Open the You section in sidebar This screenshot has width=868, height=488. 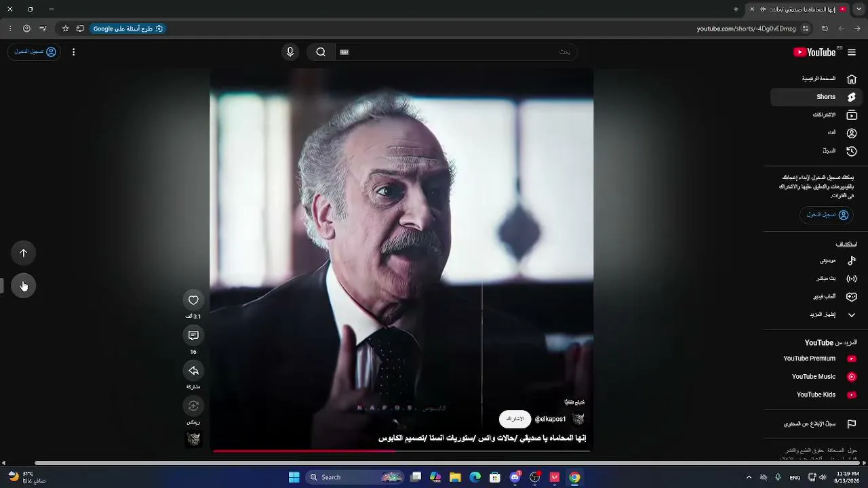tap(816, 133)
